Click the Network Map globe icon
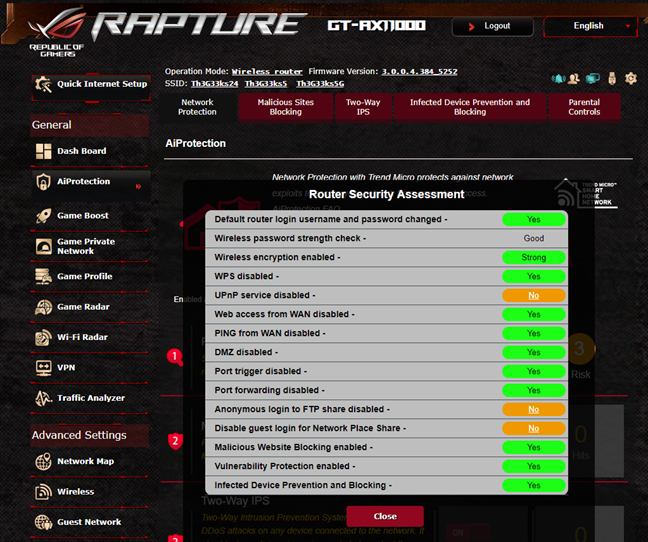 coord(43,461)
